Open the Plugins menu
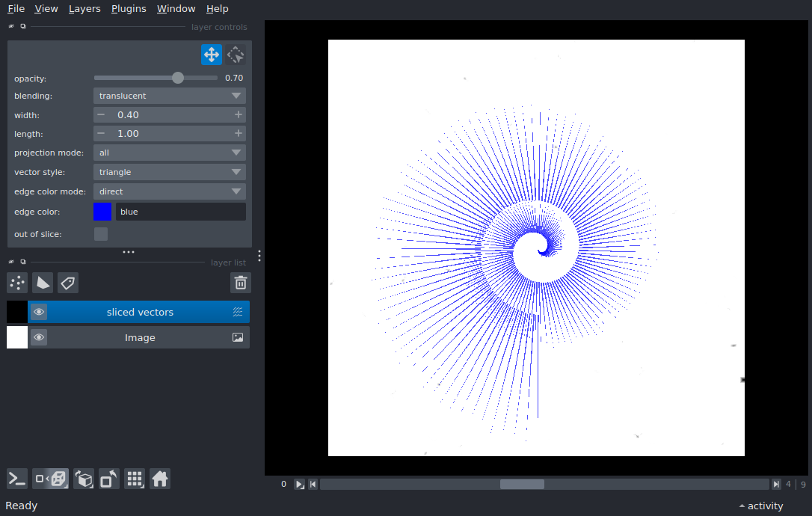Image resolution: width=812 pixels, height=516 pixels. [129, 8]
